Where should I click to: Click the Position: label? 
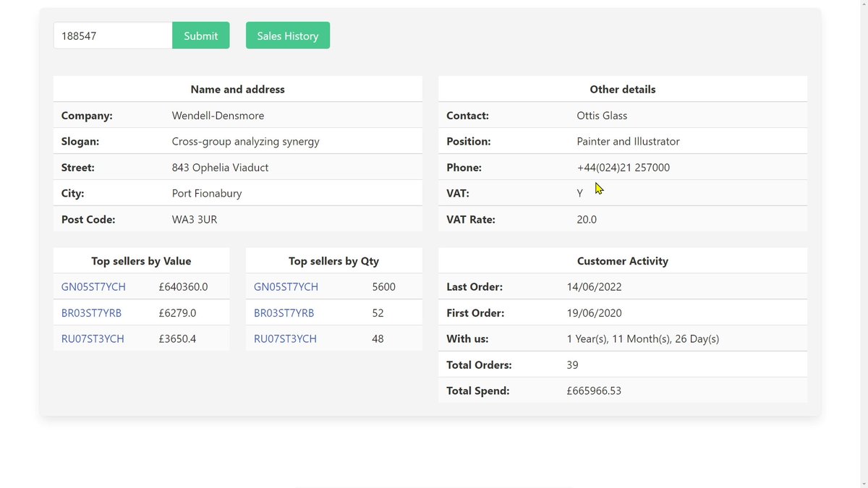click(469, 142)
